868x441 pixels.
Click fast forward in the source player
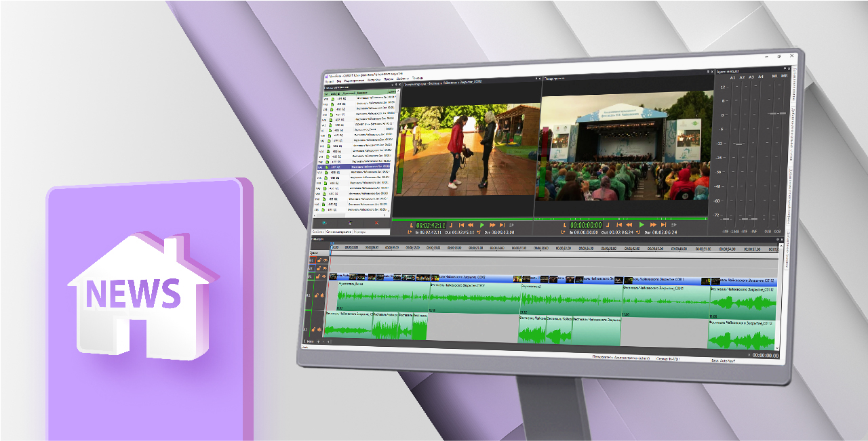tap(492, 225)
